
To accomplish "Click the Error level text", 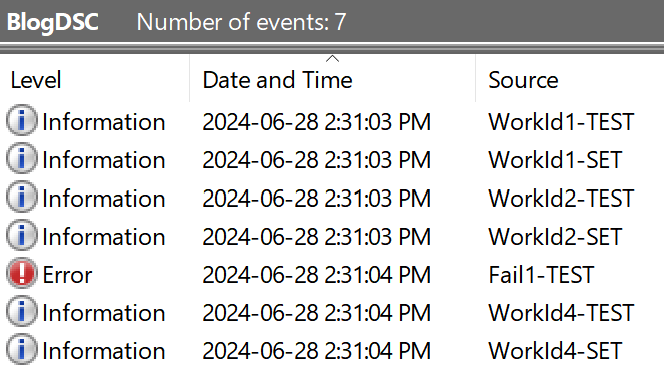I will pyautogui.click(x=67, y=275).
